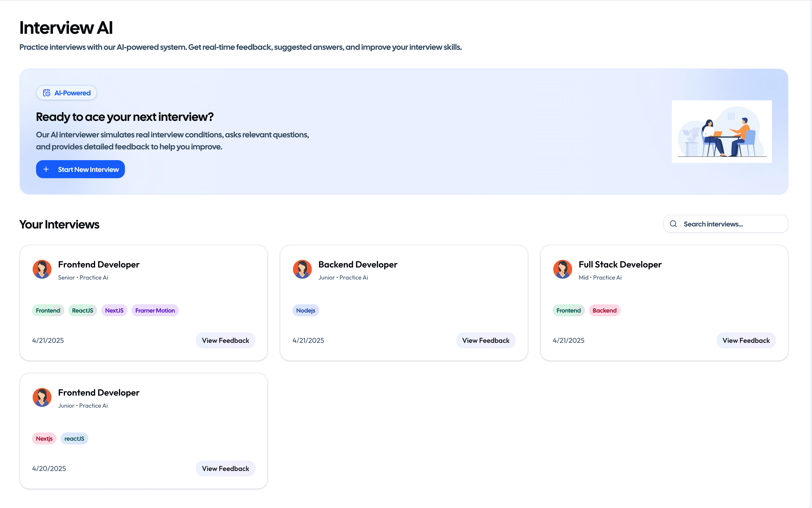Click the plus icon on Start New Interview
The width and height of the screenshot is (812, 508).
[46, 169]
